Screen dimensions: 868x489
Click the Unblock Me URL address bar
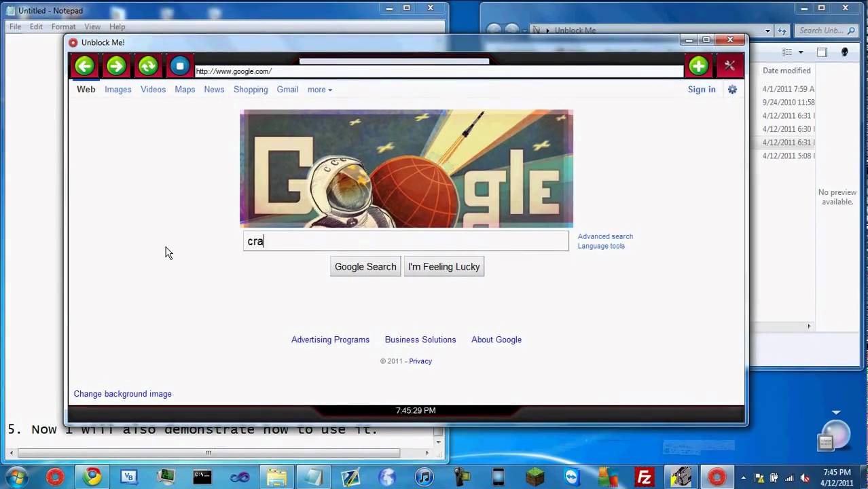click(439, 71)
